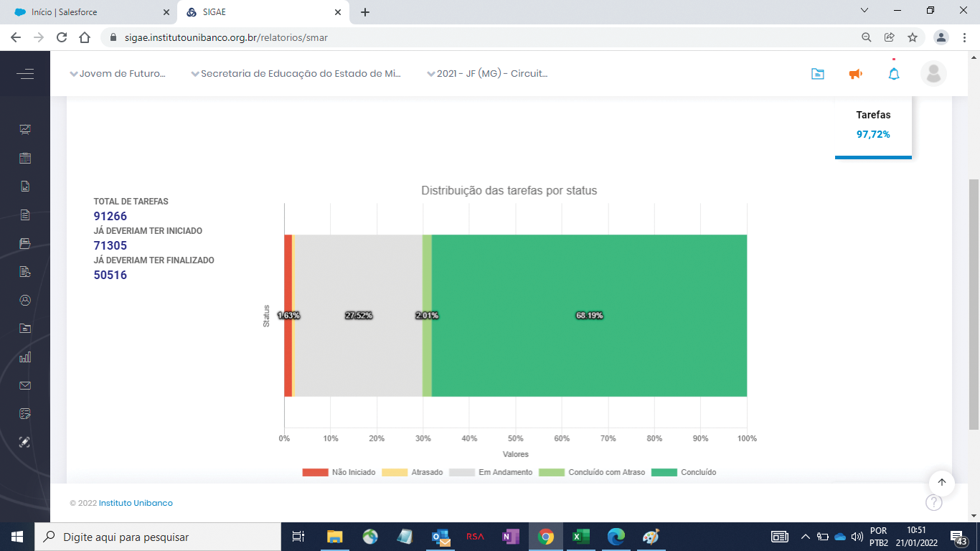Image resolution: width=980 pixels, height=551 pixels.
Task: Toggle Em Andamento legend item
Action: (491, 472)
